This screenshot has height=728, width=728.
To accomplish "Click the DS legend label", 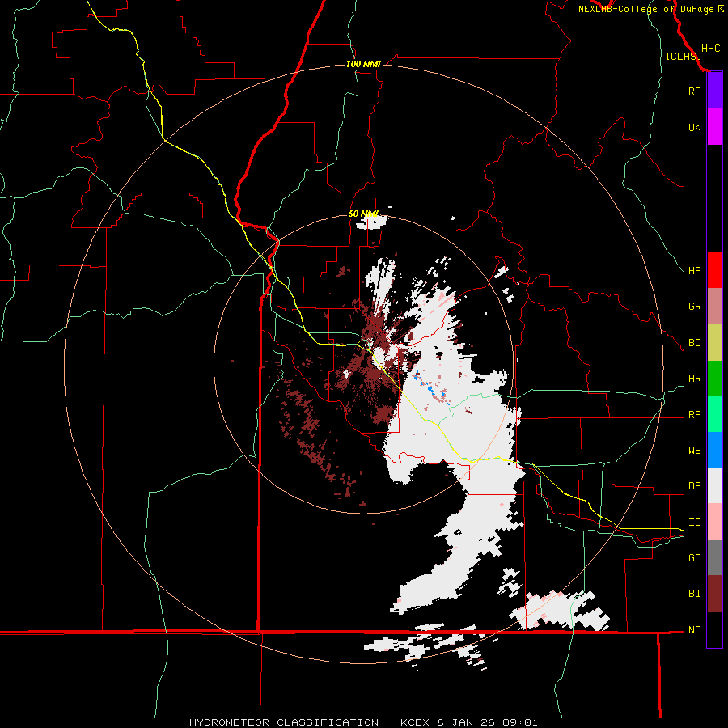I will (694, 486).
